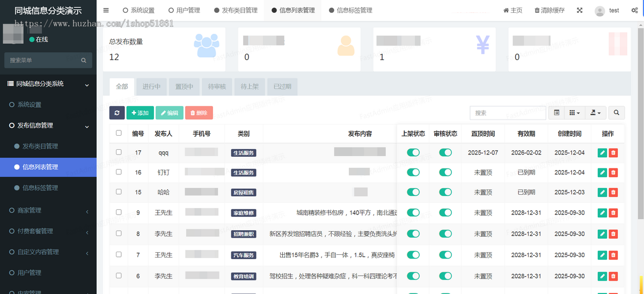Toggle the sidebar hamburger menu icon
Image resolution: width=644 pixels, height=294 pixels.
(x=106, y=10)
